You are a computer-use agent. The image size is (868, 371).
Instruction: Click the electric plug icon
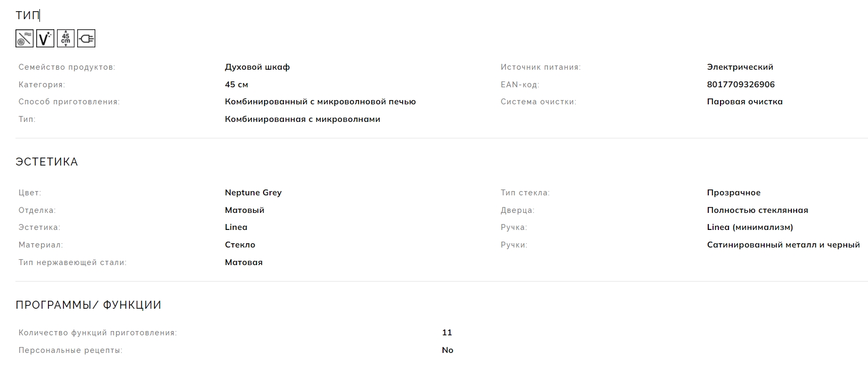86,38
